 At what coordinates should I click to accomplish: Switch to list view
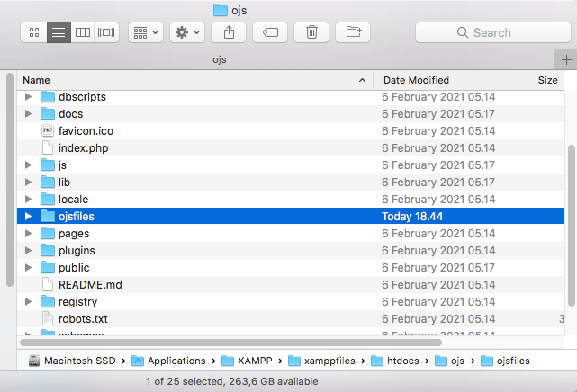point(59,32)
